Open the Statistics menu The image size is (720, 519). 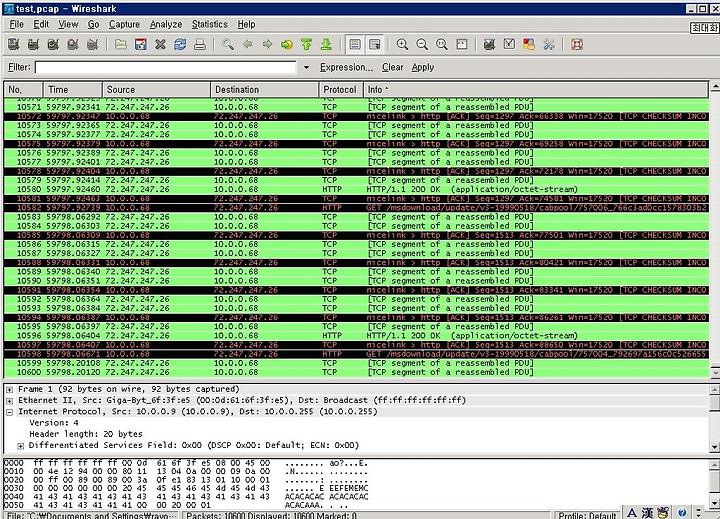[x=209, y=24]
